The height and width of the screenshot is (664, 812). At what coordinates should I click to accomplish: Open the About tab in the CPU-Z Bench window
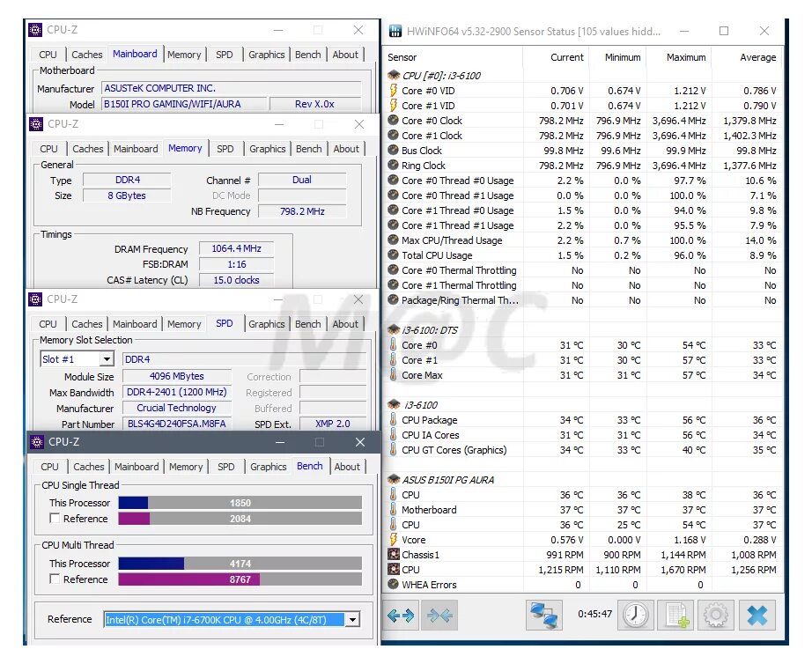tap(347, 467)
